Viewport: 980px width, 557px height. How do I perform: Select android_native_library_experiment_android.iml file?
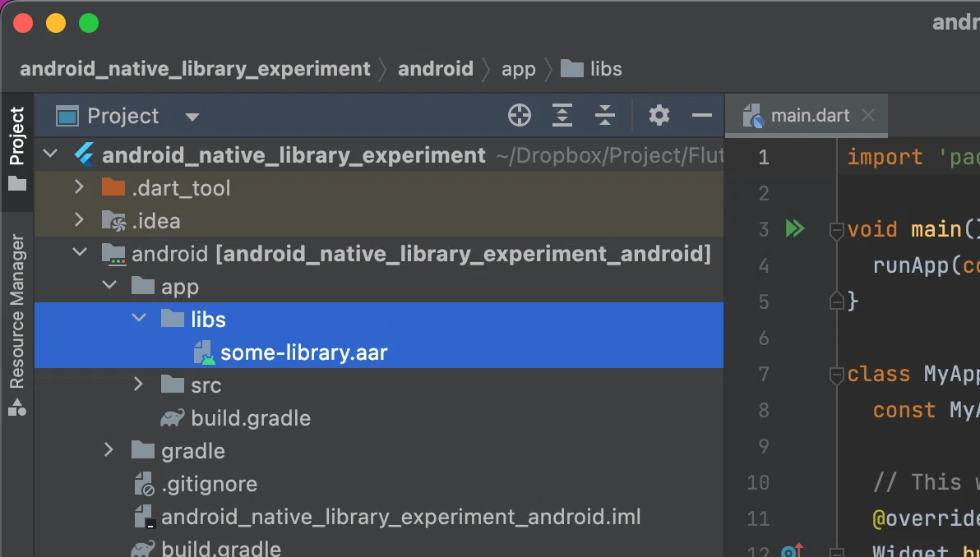(x=400, y=517)
